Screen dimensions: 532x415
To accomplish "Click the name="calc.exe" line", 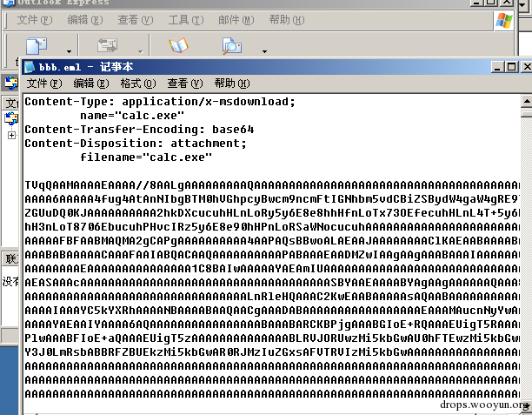I will (132, 116).
